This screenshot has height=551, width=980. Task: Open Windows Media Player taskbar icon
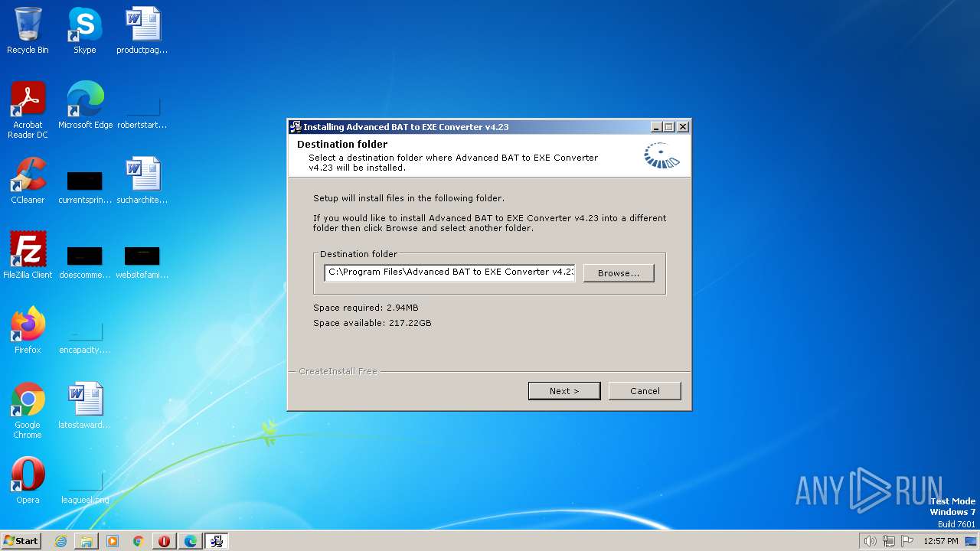(113, 541)
